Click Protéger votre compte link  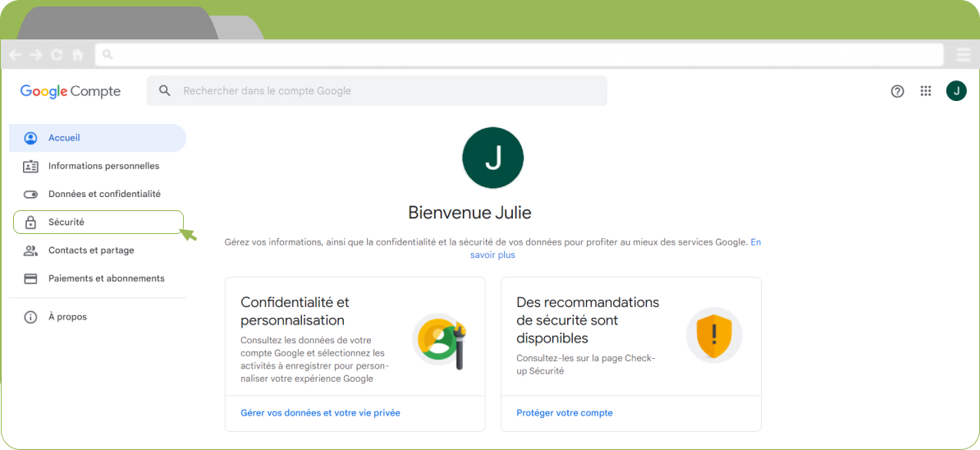tap(565, 413)
